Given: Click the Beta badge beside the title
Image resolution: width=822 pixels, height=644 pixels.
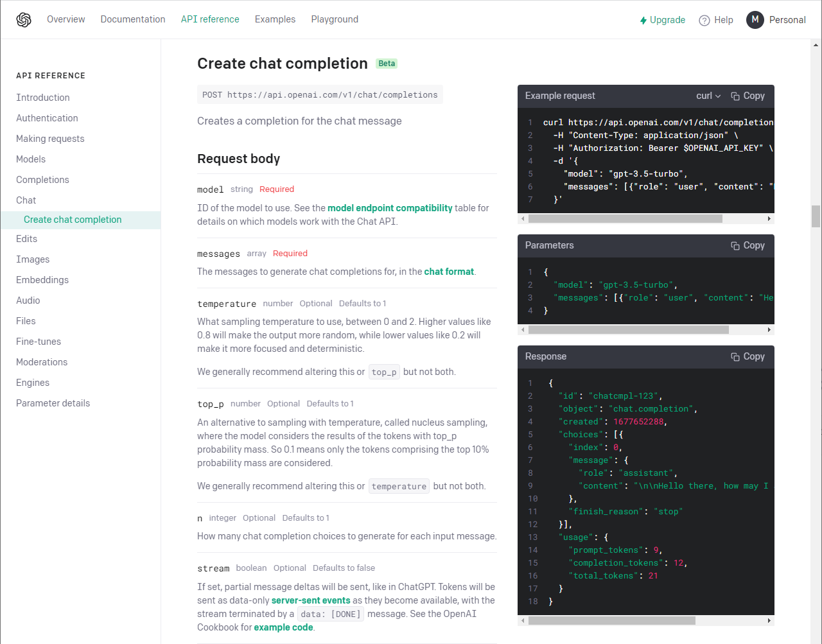Looking at the screenshot, I should click(x=387, y=64).
